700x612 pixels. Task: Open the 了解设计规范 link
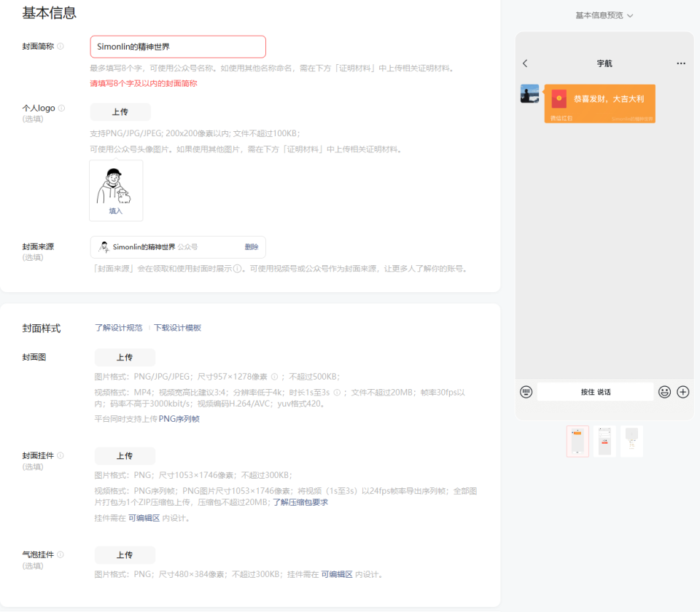(x=118, y=328)
